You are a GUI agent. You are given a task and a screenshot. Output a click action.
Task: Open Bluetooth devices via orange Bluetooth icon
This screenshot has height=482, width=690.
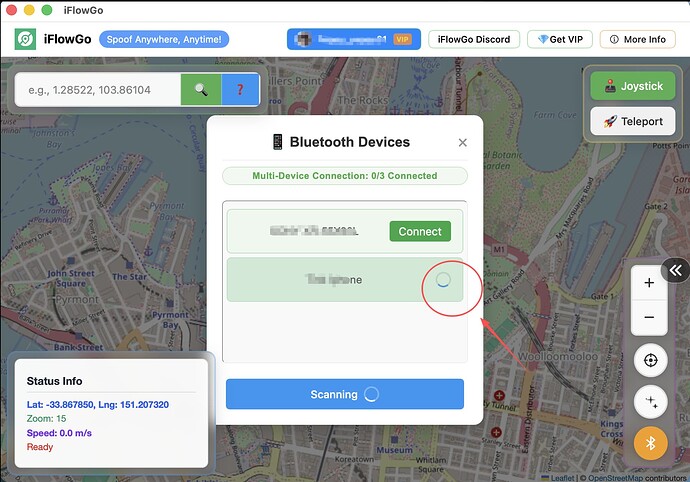click(650, 443)
